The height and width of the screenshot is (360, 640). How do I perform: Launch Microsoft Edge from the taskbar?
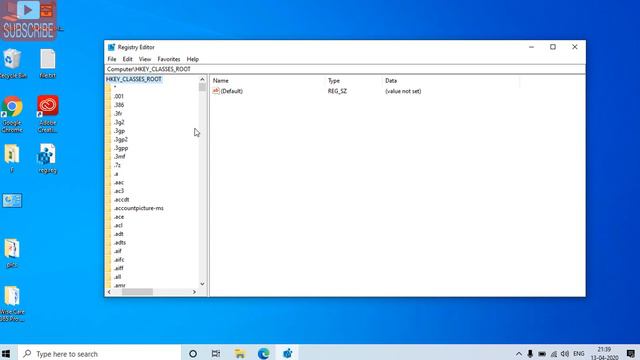pos(263,353)
